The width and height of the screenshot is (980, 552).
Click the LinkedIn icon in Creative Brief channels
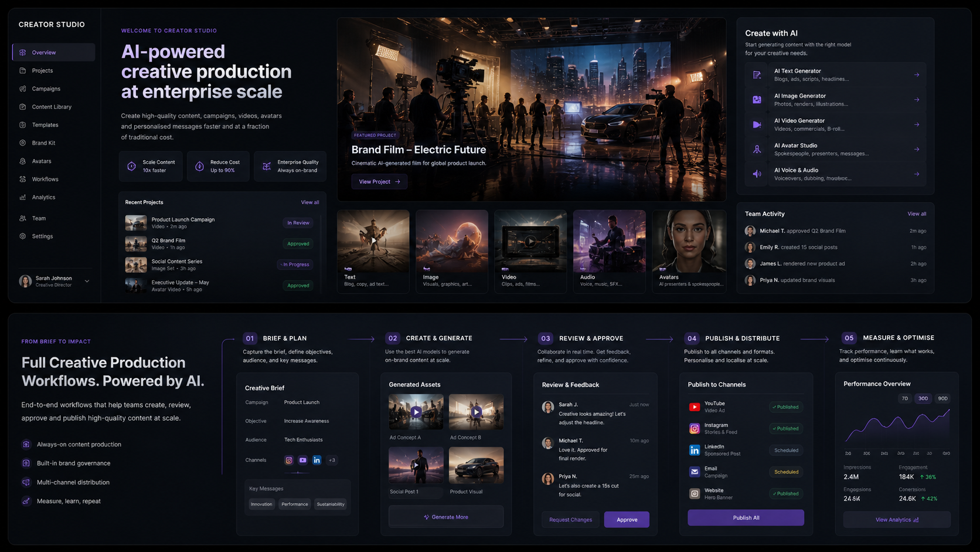point(317,460)
